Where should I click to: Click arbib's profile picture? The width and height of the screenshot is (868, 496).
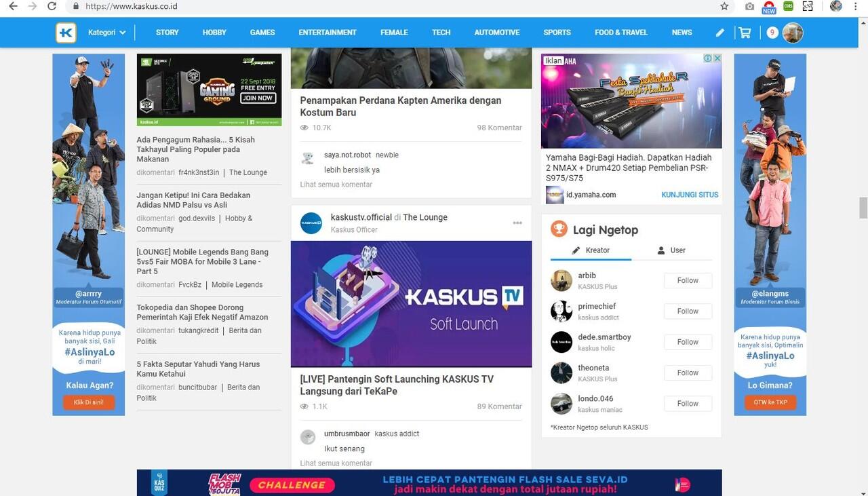pyautogui.click(x=561, y=281)
